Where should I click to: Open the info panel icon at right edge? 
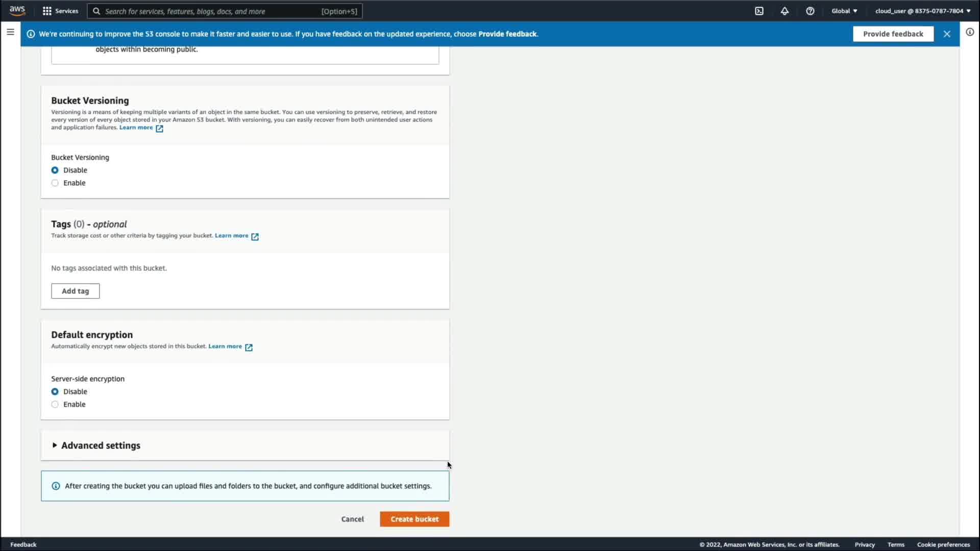tap(970, 32)
